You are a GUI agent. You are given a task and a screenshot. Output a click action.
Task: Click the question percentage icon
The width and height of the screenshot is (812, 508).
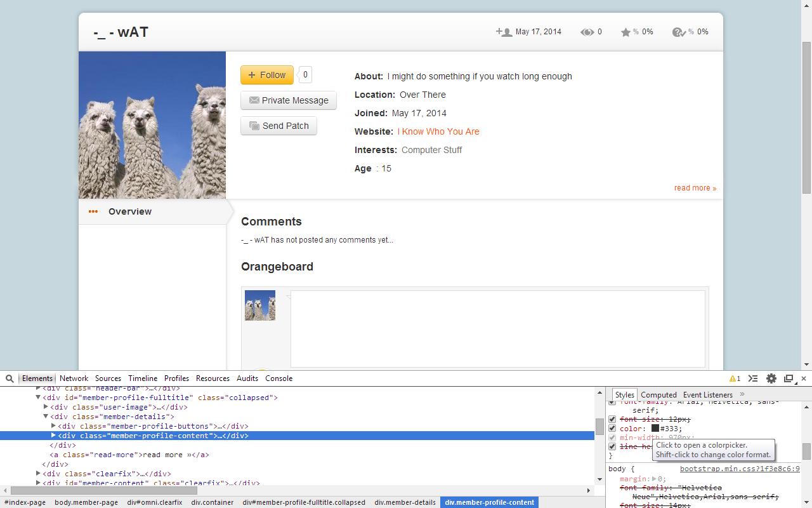click(679, 32)
